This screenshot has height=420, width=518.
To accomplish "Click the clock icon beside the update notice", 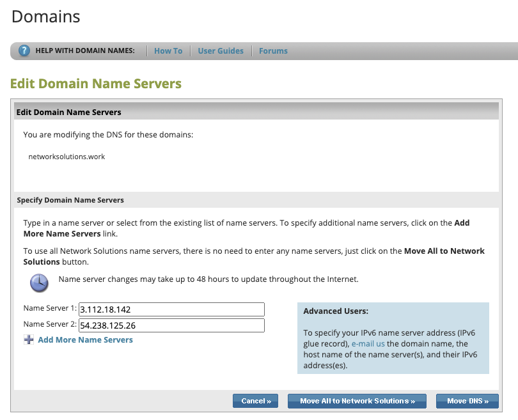I will [39, 282].
